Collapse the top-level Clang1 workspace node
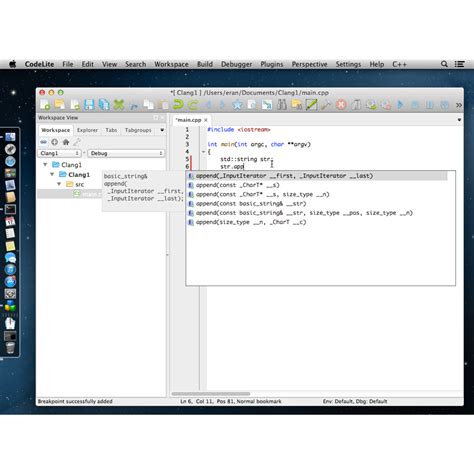This screenshot has height=474, width=474. click(45, 164)
